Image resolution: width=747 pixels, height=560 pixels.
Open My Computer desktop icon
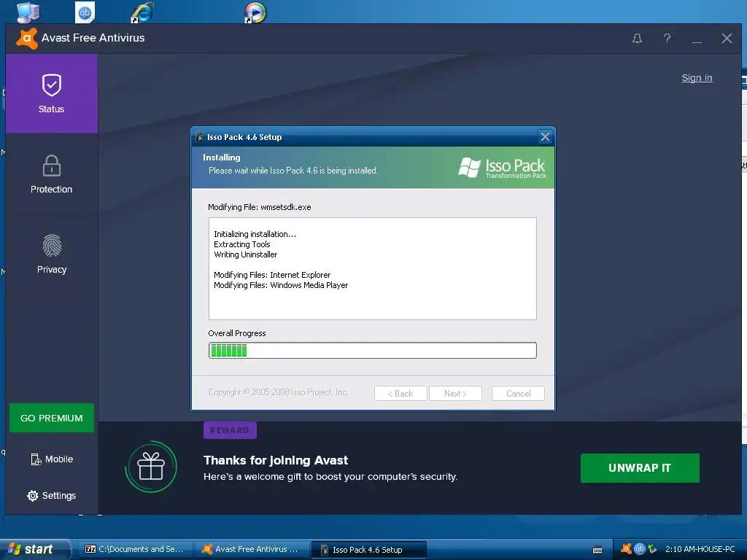pos(28,12)
